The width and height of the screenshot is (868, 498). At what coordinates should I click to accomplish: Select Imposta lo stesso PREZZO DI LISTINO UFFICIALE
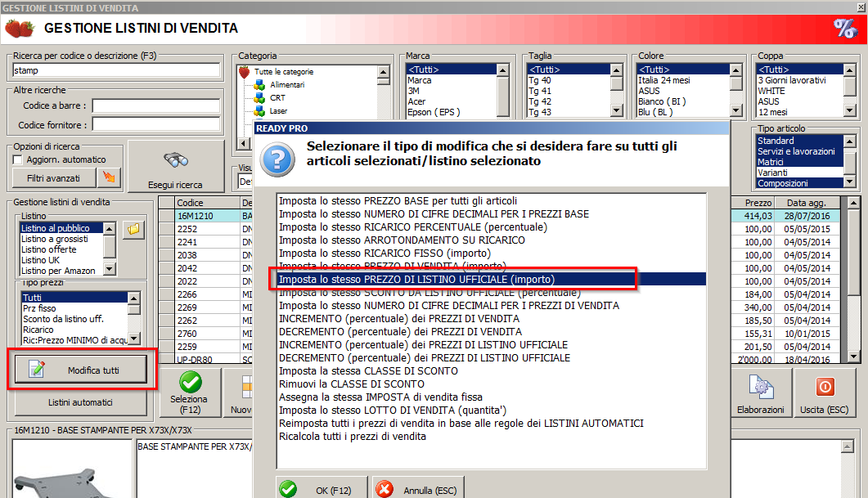click(x=492, y=280)
